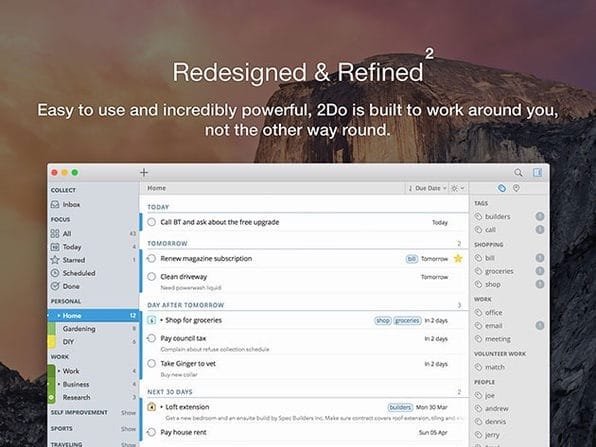Open the All focus list

(94, 233)
